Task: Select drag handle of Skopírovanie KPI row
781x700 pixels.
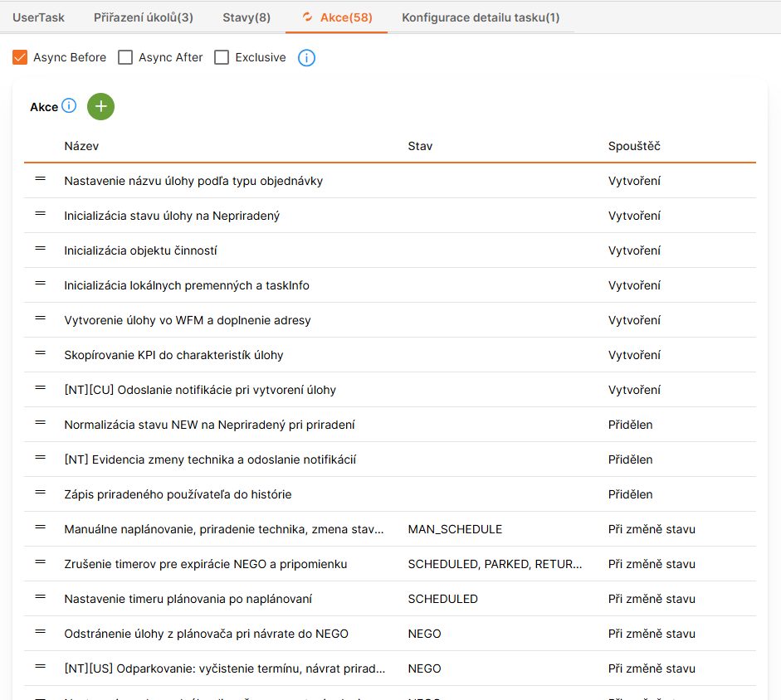Action: [x=41, y=353]
